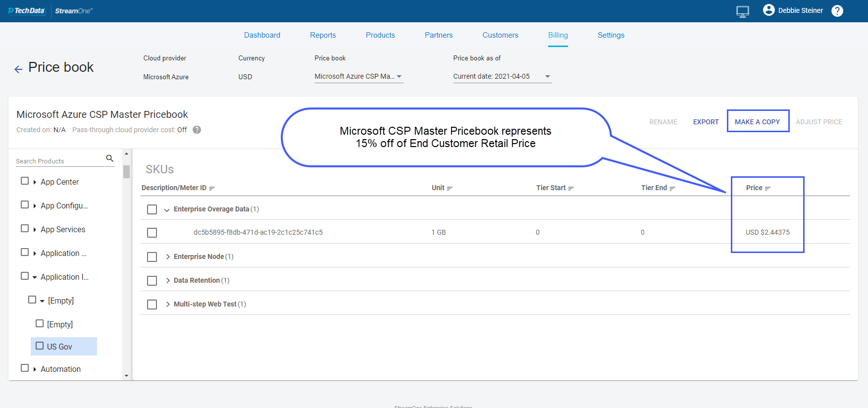Switch to the Products tab
The height and width of the screenshot is (408, 868).
point(380,35)
